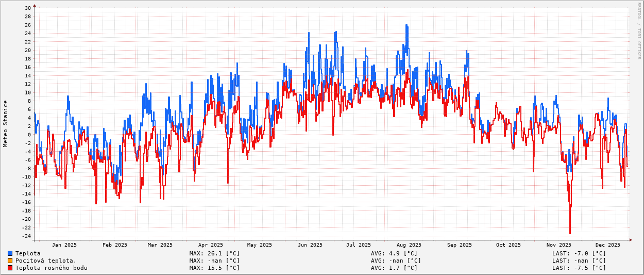Click the Jan 2025 axis label
This screenshot has height=275, width=644.
pos(64,245)
